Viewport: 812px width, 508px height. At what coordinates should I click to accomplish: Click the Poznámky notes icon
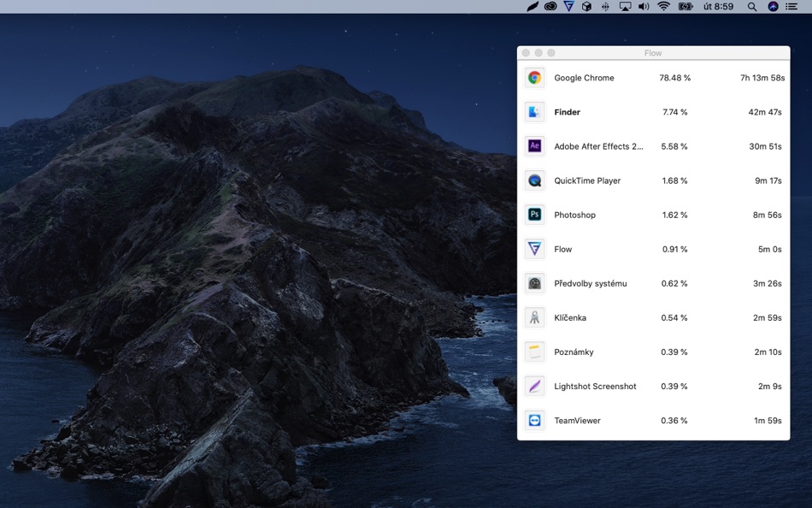click(x=534, y=351)
